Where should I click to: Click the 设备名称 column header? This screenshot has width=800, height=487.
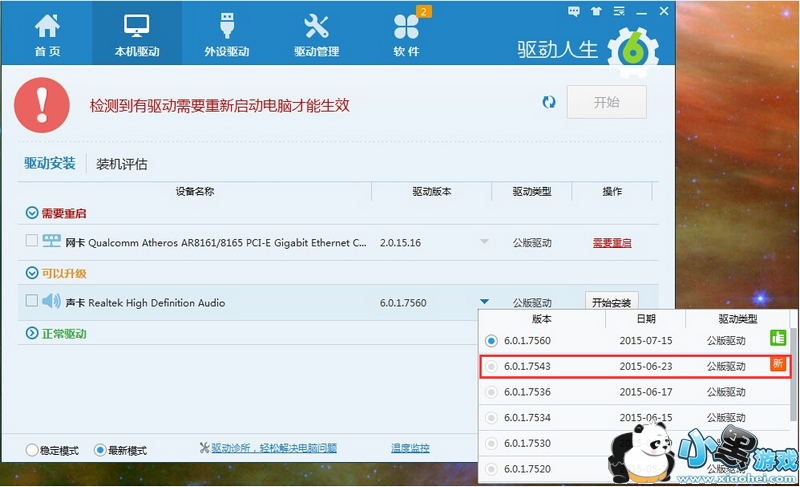[194, 191]
